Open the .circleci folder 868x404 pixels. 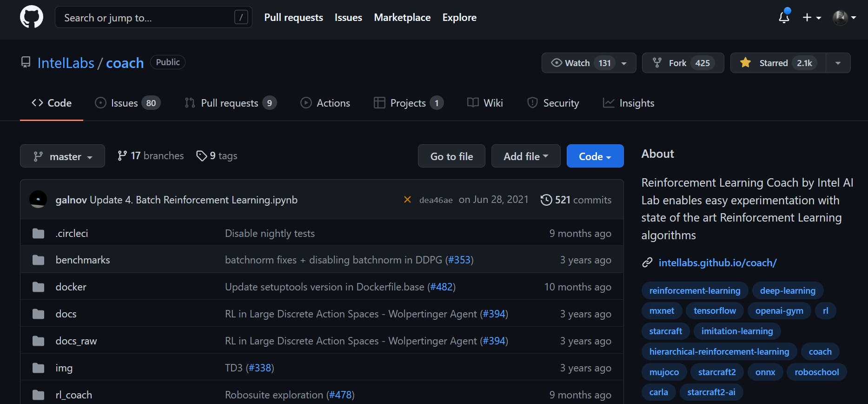click(x=72, y=233)
